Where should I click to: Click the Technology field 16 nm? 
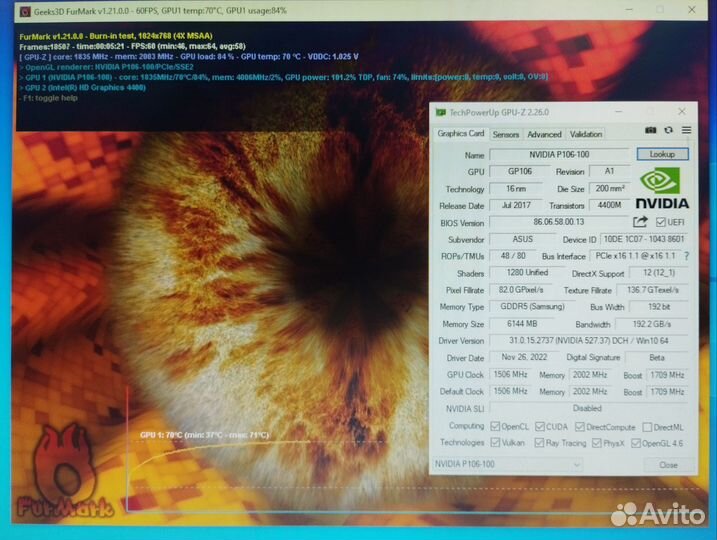pyautogui.click(x=516, y=189)
